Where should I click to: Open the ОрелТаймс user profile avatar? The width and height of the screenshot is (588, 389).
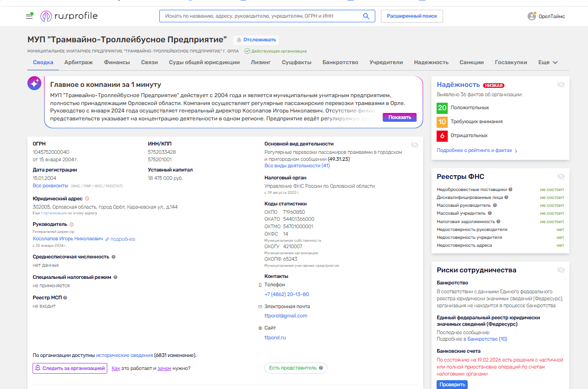(531, 16)
